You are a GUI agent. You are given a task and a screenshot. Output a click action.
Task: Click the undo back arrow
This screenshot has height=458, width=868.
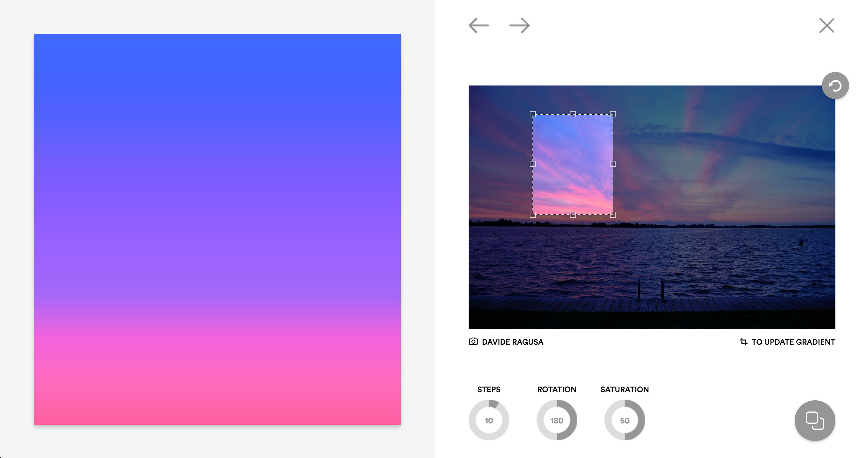[479, 25]
